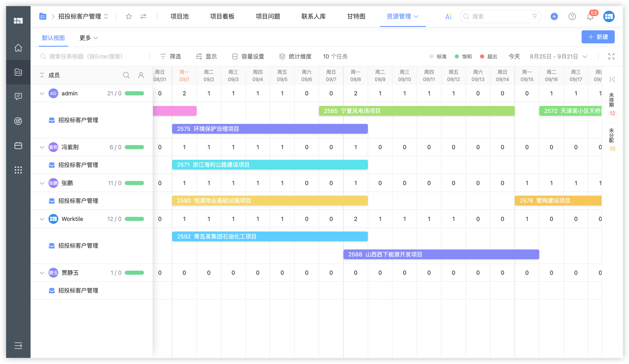Select the home icon in left sidebar

18,48
